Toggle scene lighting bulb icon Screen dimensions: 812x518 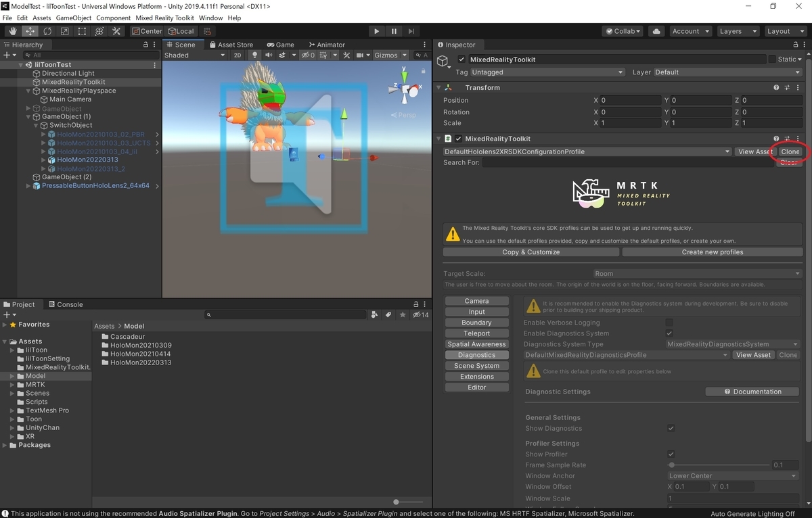[254, 55]
